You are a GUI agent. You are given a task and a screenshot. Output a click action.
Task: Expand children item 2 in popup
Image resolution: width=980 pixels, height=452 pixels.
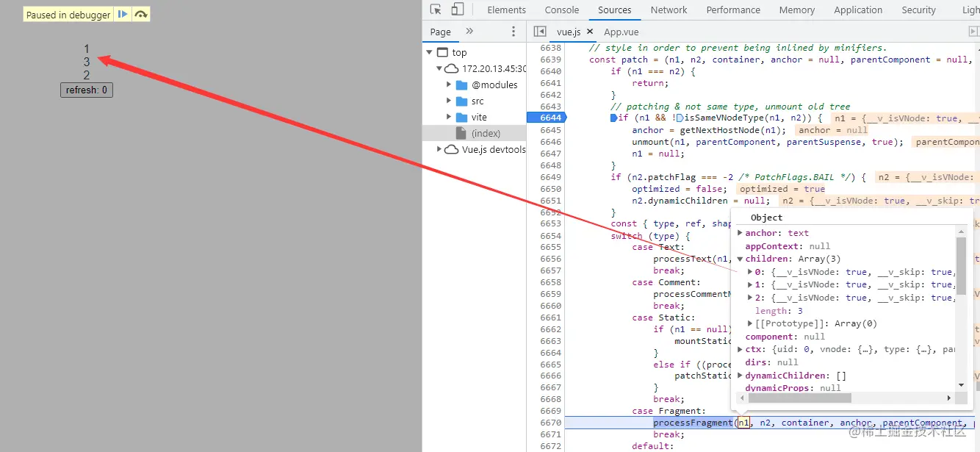(750, 298)
